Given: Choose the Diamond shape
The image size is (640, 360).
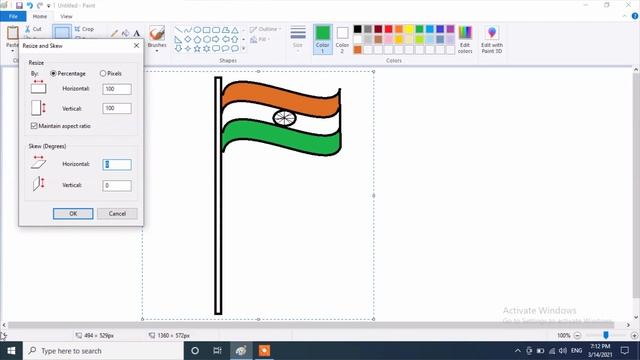Looking at the screenshot, I should [188, 39].
